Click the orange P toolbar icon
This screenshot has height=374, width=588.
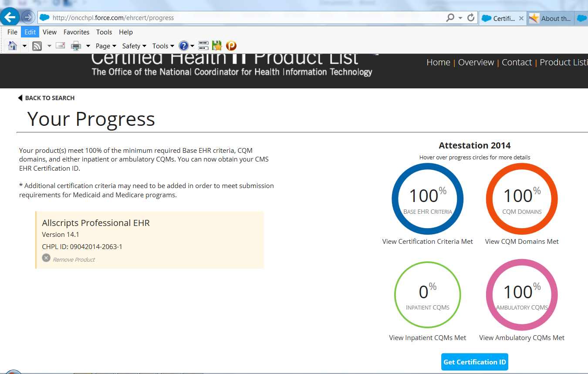[231, 46]
